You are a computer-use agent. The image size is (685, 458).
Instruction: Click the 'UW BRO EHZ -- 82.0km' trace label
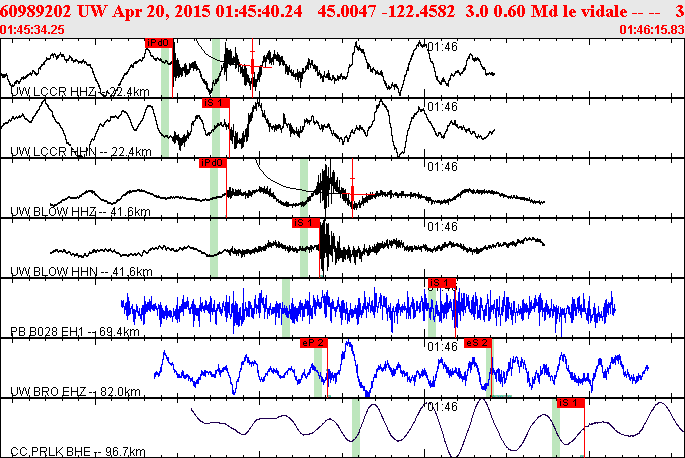(75, 391)
